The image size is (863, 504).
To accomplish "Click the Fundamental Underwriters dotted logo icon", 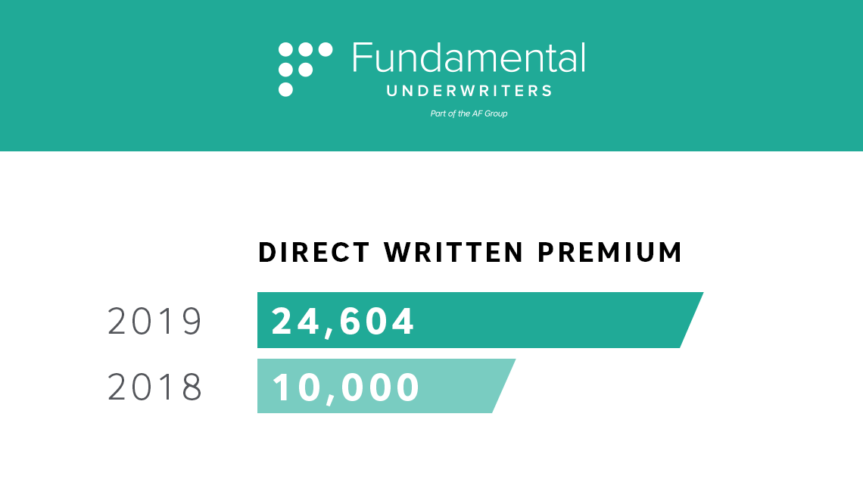I will click(x=306, y=70).
